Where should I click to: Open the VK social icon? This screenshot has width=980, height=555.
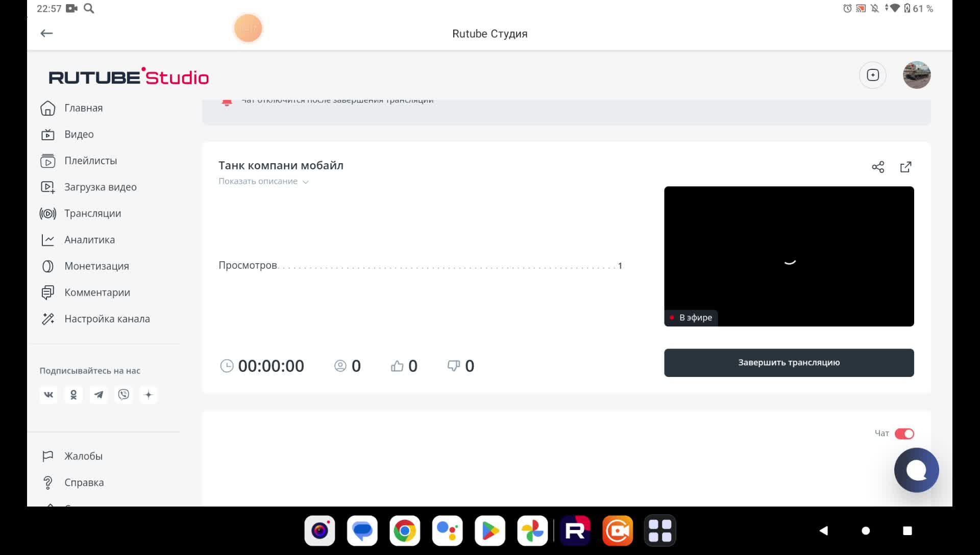point(48,395)
